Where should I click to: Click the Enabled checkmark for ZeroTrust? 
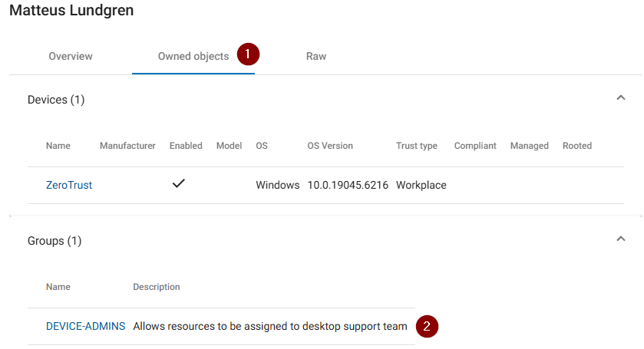click(178, 184)
